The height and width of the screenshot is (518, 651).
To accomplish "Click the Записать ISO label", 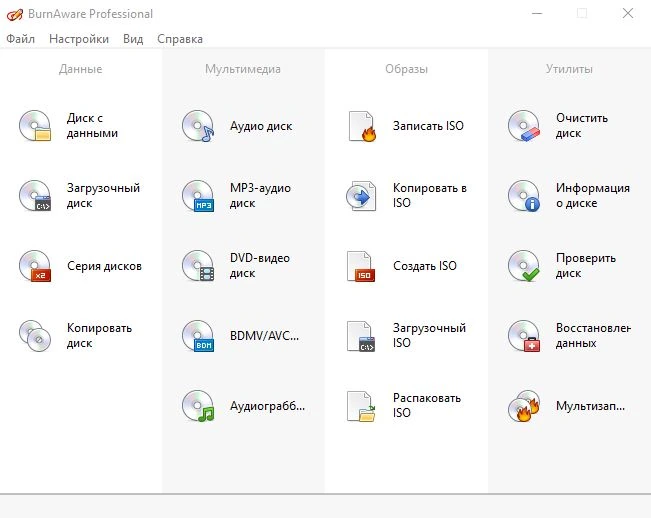I will pyautogui.click(x=428, y=126).
